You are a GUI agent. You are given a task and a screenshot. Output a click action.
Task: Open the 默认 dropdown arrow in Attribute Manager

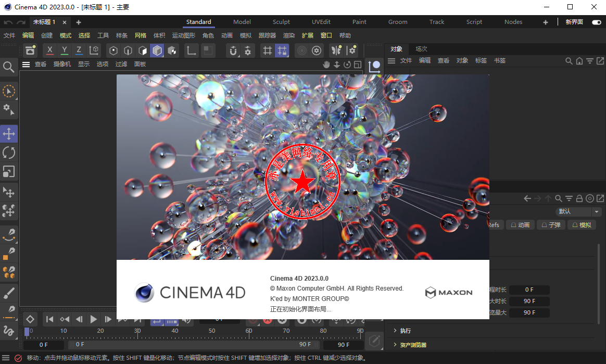[x=597, y=211]
